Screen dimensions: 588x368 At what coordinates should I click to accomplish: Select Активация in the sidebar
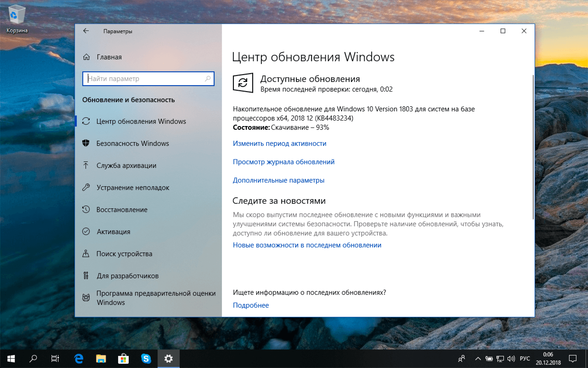pos(113,231)
